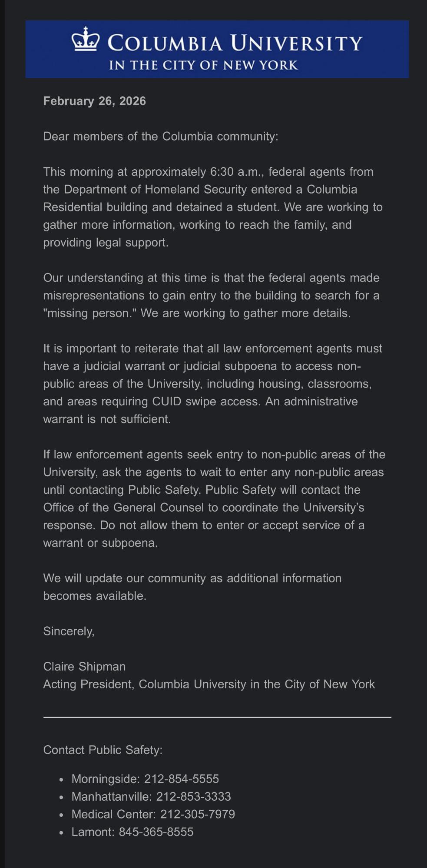Click the "Dear members of the Columbia community" greeting
427x868 pixels.
tap(160, 136)
